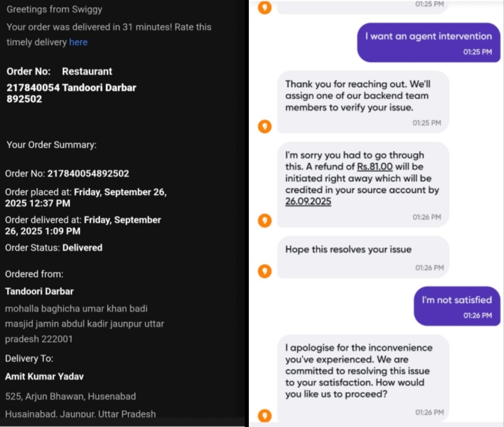Click the restaurant address ending in 222001

[84, 324]
